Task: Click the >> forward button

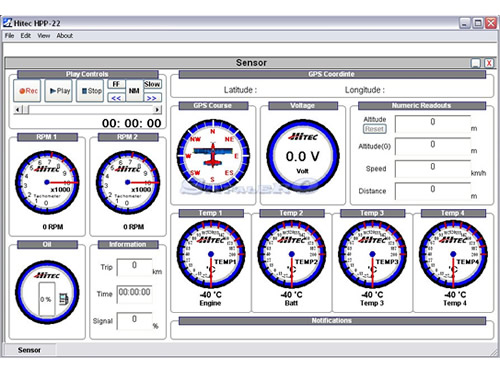Action: click(152, 98)
